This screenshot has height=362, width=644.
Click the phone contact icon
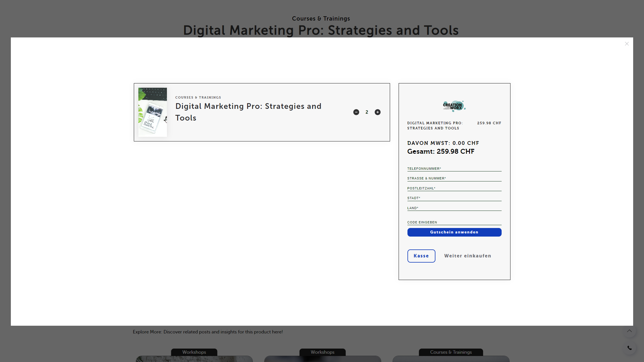[x=629, y=348]
